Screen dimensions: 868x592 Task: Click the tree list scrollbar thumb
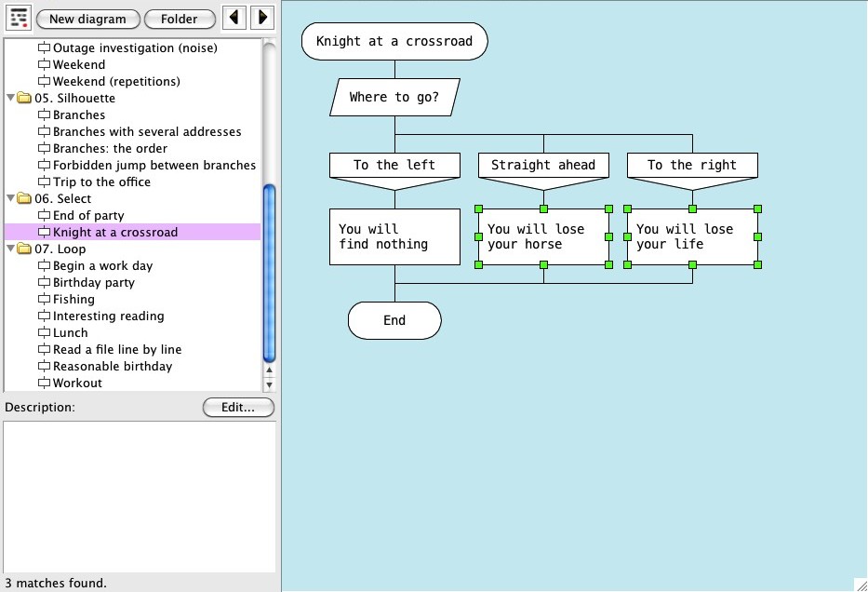coord(270,272)
